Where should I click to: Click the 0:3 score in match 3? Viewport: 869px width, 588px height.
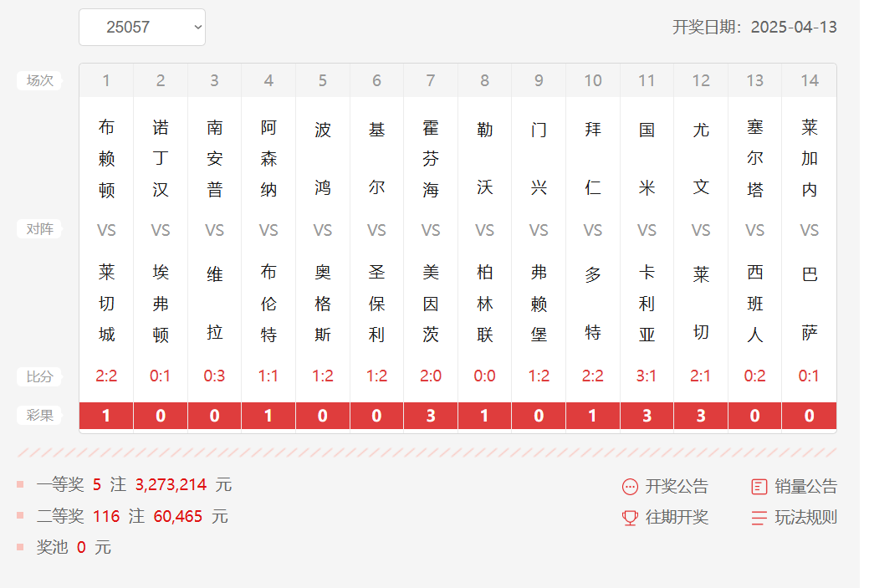click(x=214, y=376)
